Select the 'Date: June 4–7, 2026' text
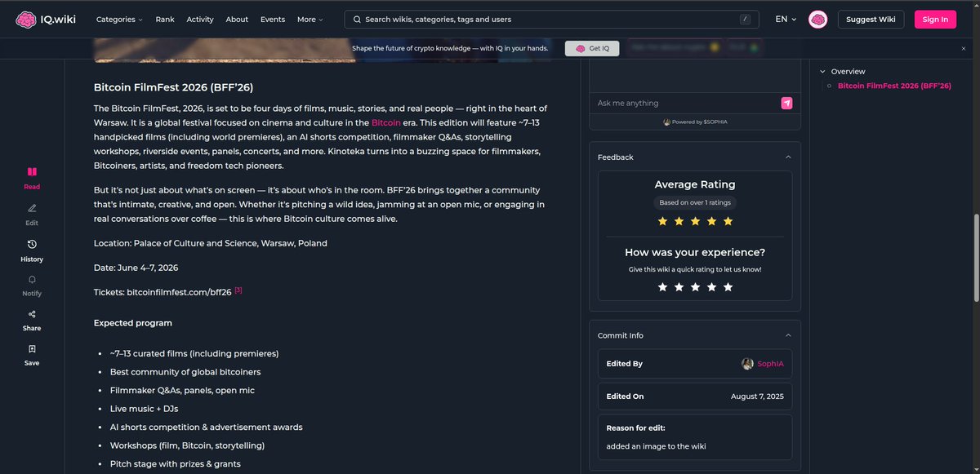This screenshot has height=474, width=980. tap(136, 268)
